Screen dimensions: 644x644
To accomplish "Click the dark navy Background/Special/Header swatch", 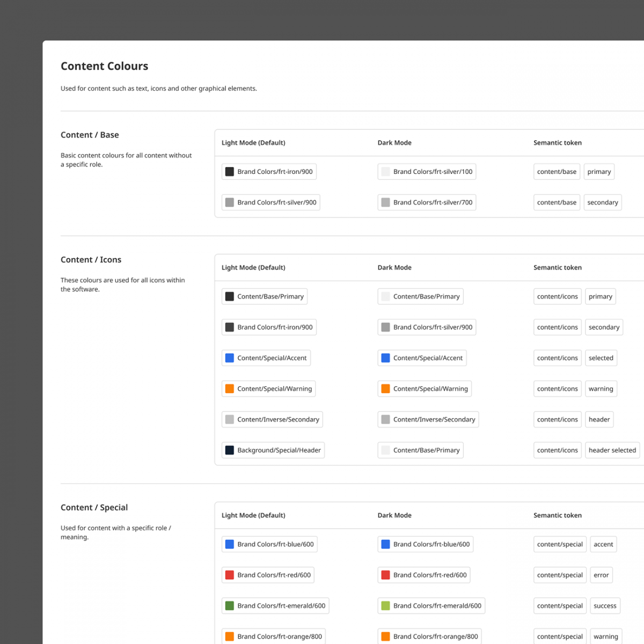I will [229, 450].
